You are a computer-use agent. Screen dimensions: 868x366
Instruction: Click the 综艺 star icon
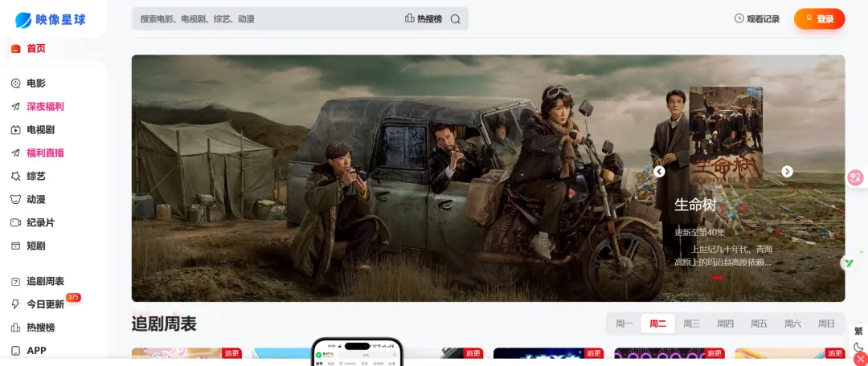coord(15,177)
